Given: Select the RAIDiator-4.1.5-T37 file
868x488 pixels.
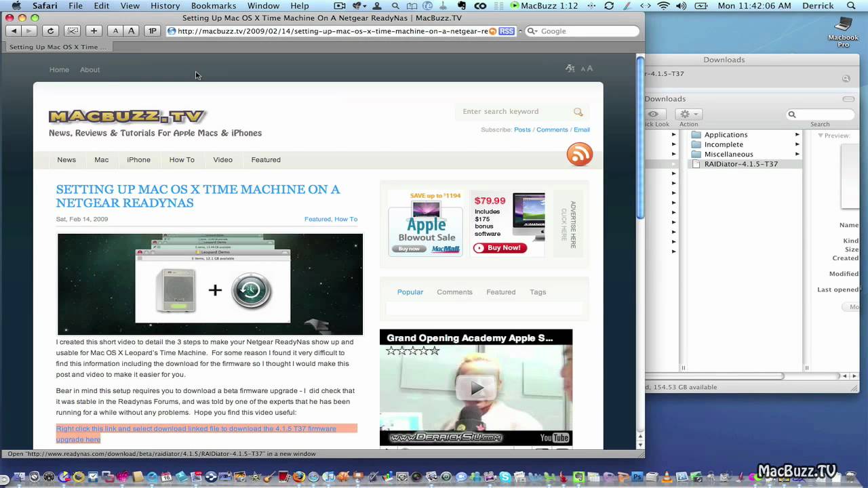Looking at the screenshot, I should pos(741,164).
